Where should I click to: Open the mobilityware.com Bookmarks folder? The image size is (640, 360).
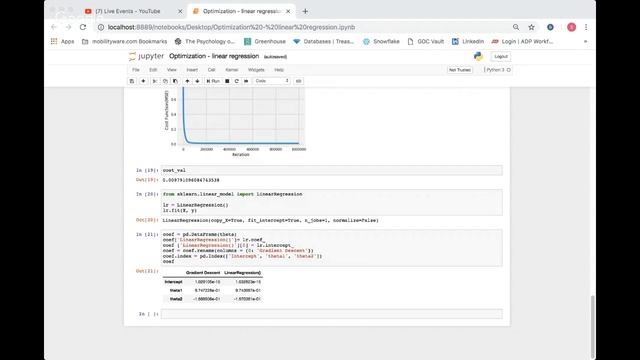pyautogui.click(x=124, y=41)
